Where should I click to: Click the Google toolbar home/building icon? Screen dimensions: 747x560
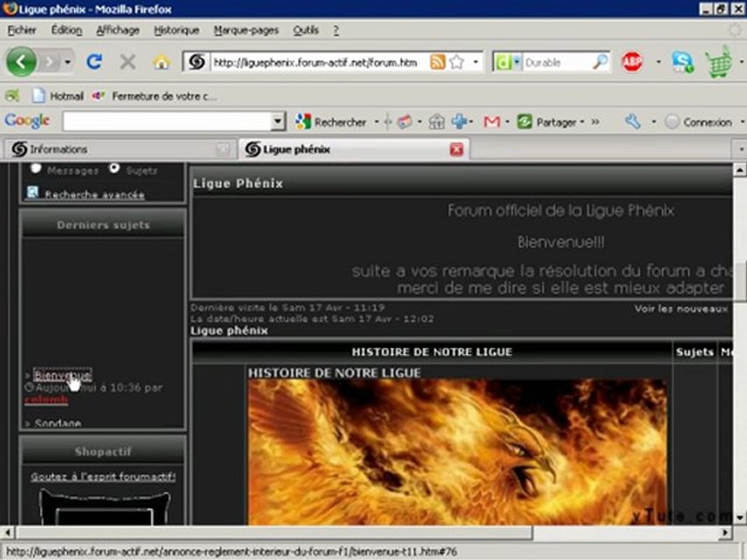coord(437,122)
